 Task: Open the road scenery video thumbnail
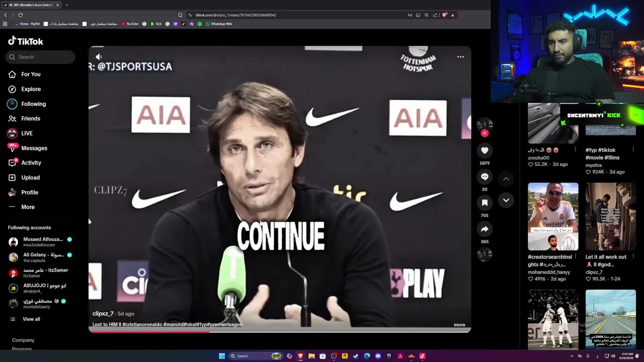(611, 319)
